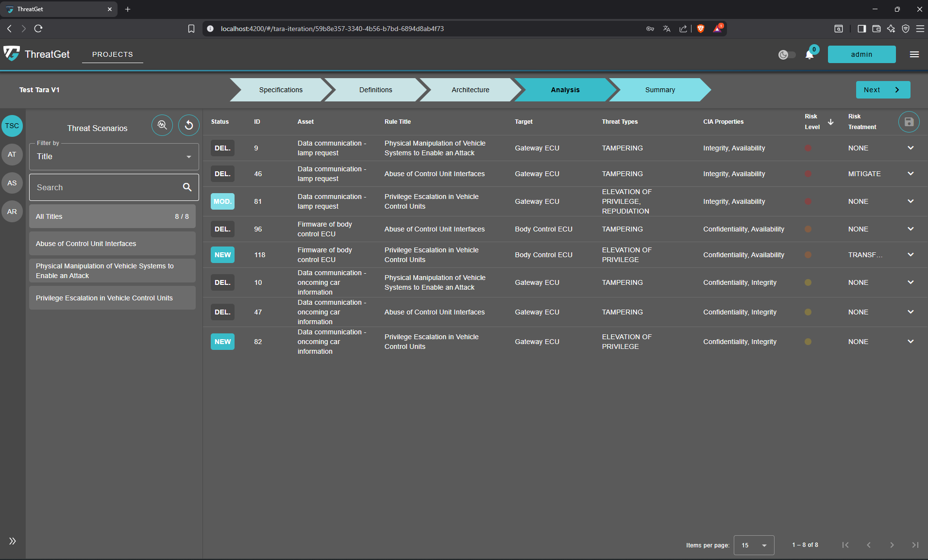This screenshot has width=928, height=560.
Task: Sort descending using the Risk Level arrow
Action: pos(830,122)
